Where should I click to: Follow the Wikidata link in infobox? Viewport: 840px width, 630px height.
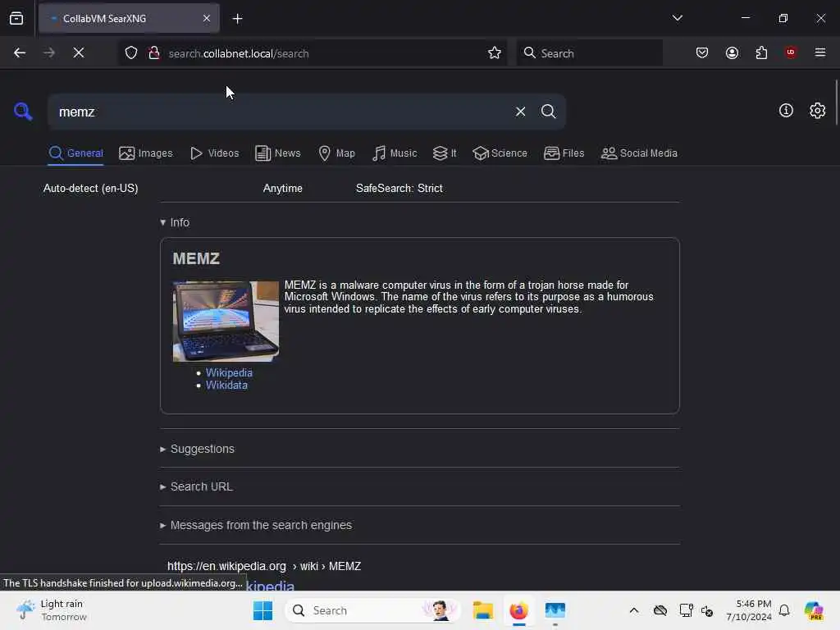(226, 386)
